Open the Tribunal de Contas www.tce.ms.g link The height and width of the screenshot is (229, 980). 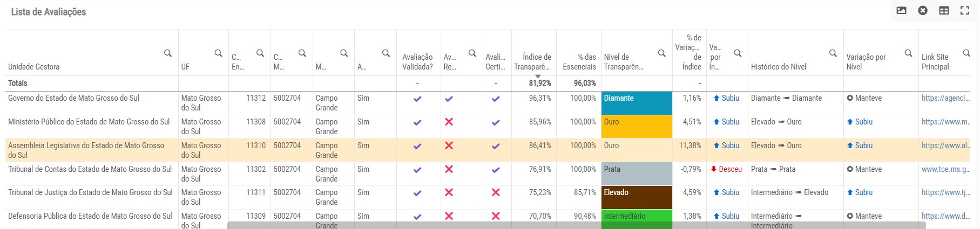945,169
